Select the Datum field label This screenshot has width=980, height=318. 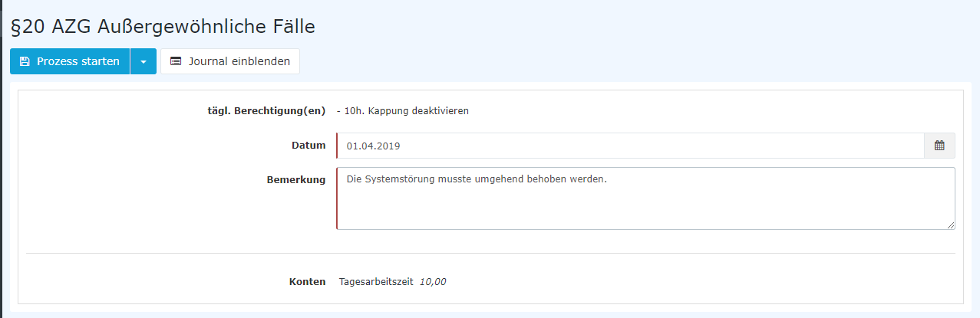(x=309, y=146)
